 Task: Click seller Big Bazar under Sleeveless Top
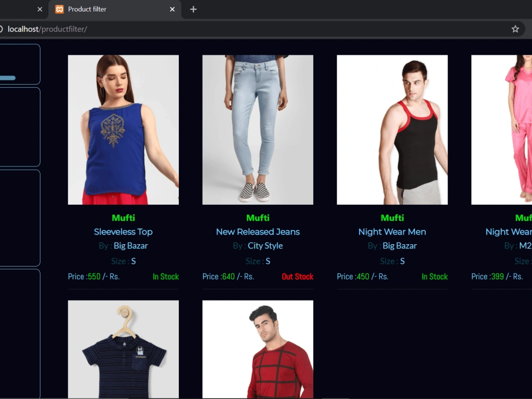pyautogui.click(x=131, y=246)
